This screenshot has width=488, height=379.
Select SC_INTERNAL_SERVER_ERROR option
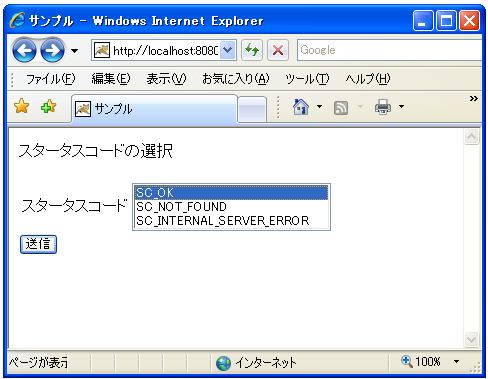[231, 221]
